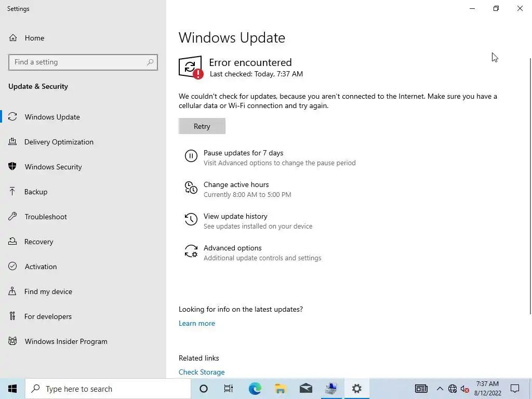Show hidden tray icons chevron
This screenshot has width=532, height=399.
440,389
